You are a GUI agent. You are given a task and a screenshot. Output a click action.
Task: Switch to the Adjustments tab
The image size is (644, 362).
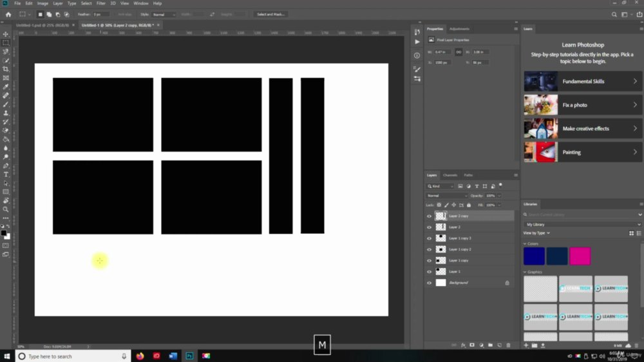pyautogui.click(x=459, y=29)
